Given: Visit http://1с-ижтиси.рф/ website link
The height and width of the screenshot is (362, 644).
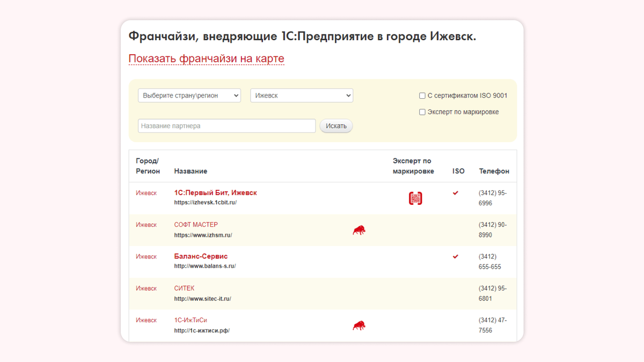Looking at the screenshot, I should tap(202, 330).
